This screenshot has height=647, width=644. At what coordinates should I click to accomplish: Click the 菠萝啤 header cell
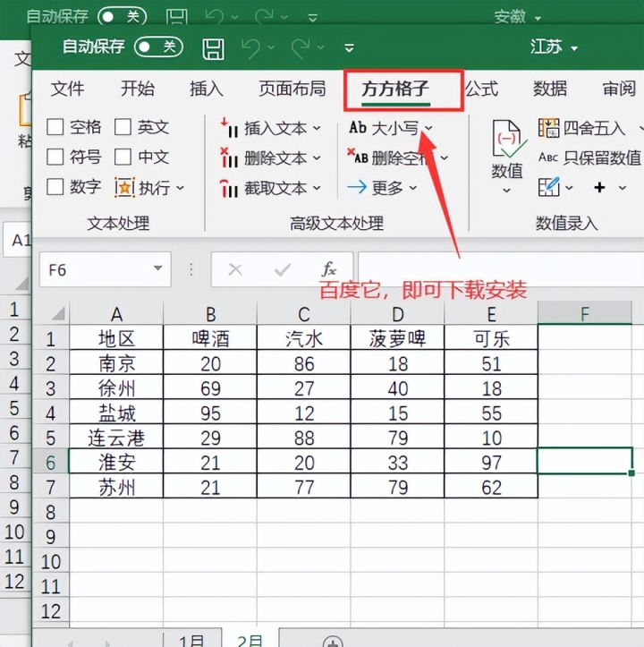click(397, 337)
